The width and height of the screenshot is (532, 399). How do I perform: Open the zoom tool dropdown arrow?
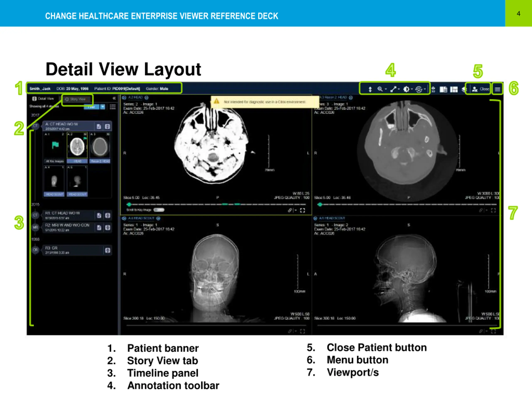(386, 89)
